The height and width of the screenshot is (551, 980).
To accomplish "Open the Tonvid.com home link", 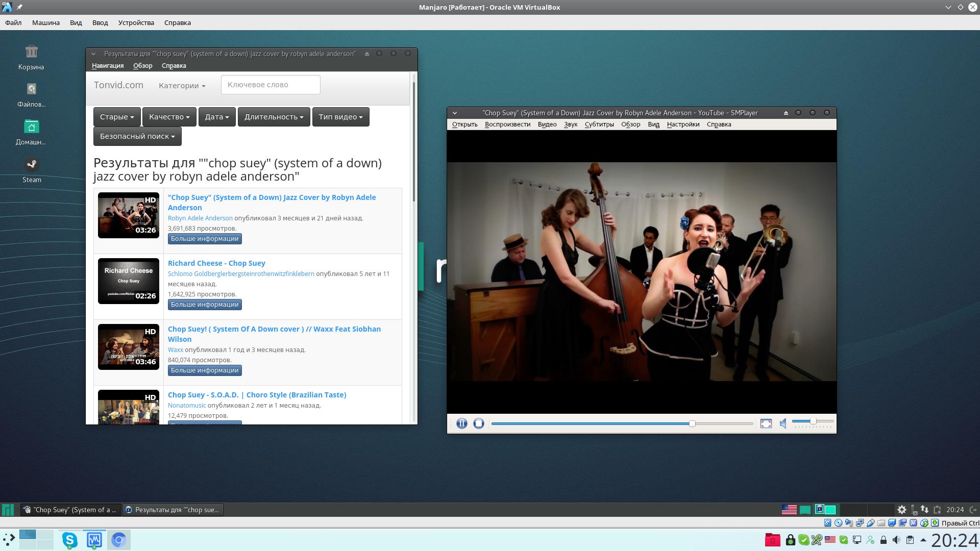I will pos(118,85).
